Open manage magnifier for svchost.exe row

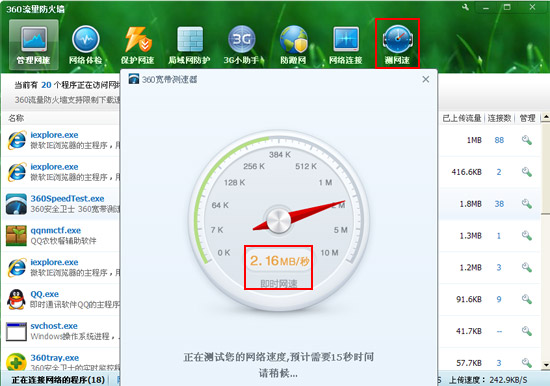pos(526,331)
